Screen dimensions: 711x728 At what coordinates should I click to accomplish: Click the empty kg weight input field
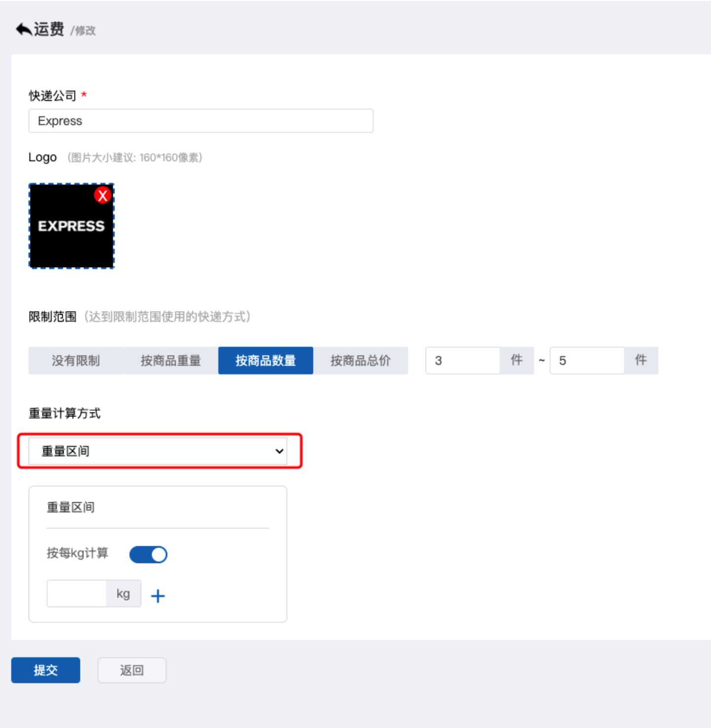[x=77, y=594]
